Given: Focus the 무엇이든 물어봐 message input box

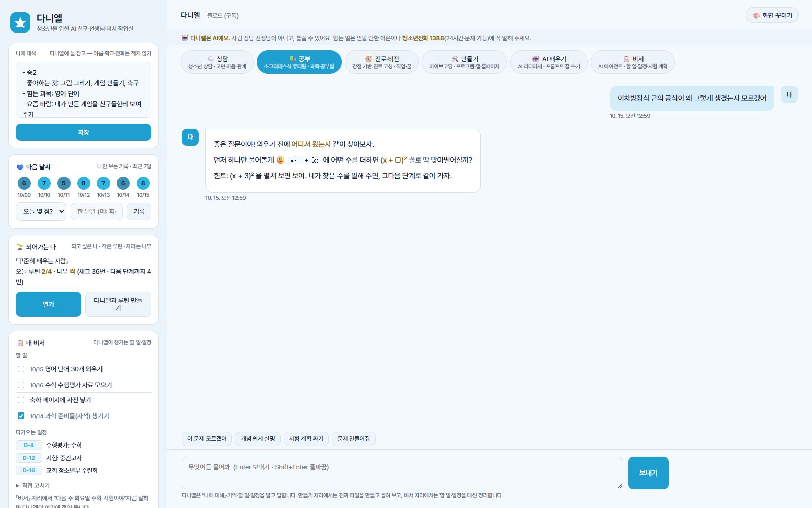Looking at the screenshot, I should (402, 473).
